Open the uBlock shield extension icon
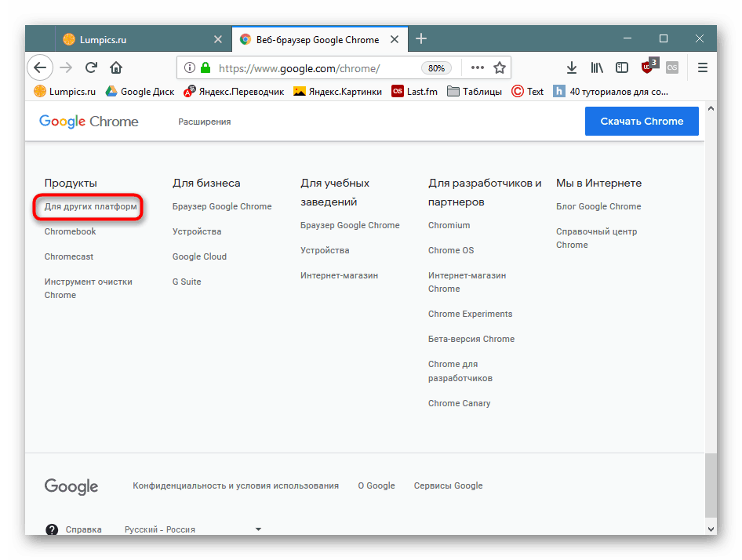This screenshot has width=742, height=560. tap(649, 66)
